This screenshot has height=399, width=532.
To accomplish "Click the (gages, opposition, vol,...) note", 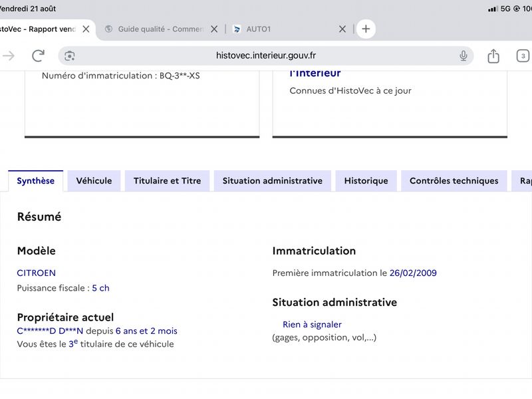I will point(325,338).
